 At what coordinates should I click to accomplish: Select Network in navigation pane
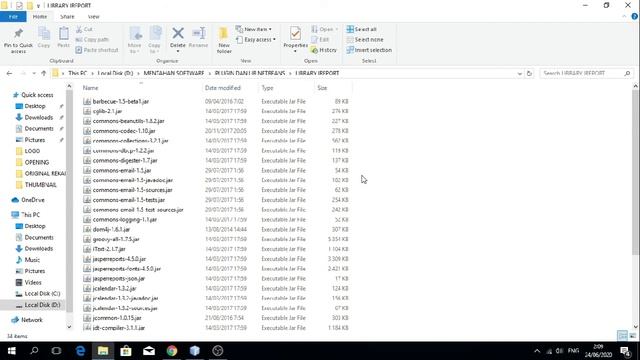click(x=27, y=320)
